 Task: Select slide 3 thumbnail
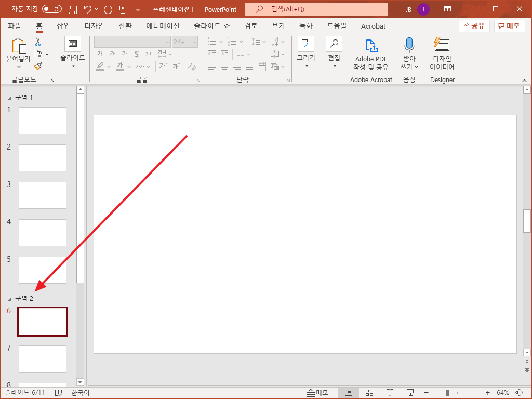43,195
